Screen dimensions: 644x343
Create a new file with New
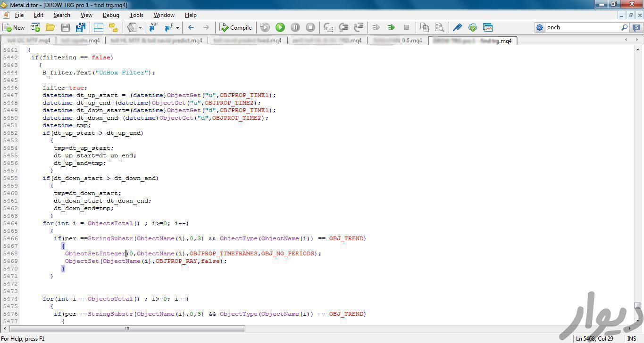click(14, 27)
